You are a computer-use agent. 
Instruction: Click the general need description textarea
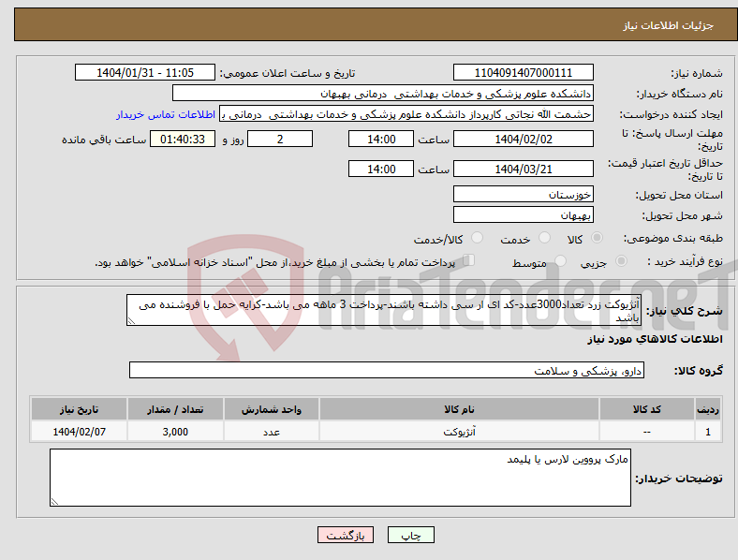click(x=384, y=310)
